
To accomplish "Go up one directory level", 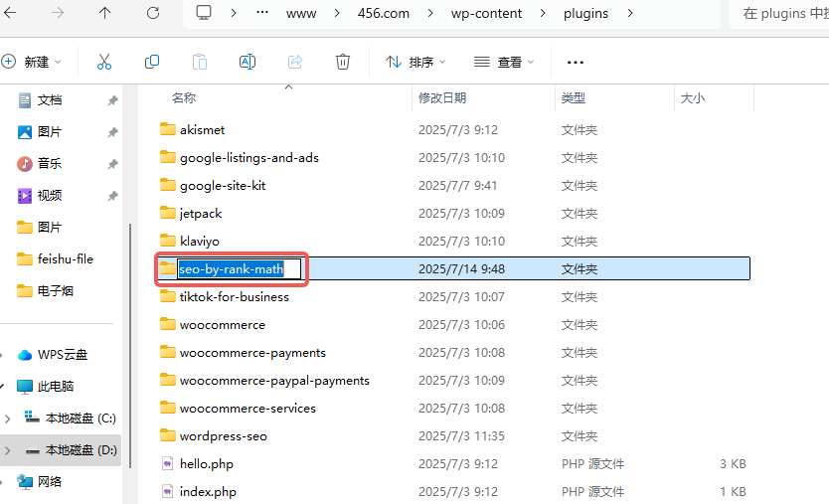I will click(105, 13).
